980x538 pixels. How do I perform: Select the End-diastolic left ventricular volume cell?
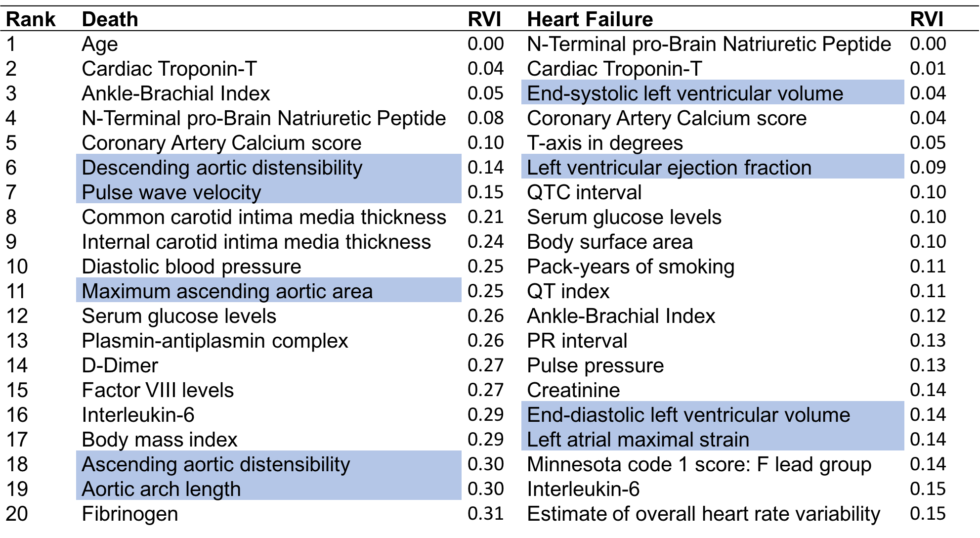688,415
